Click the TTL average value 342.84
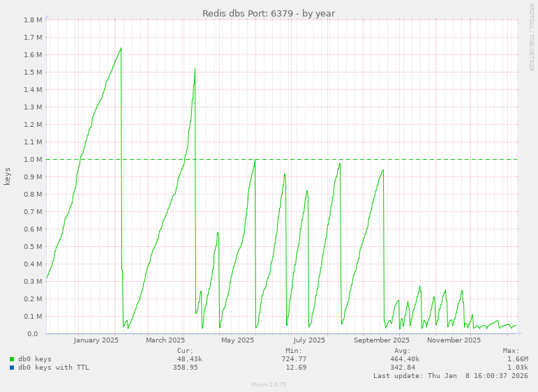 (403, 368)
